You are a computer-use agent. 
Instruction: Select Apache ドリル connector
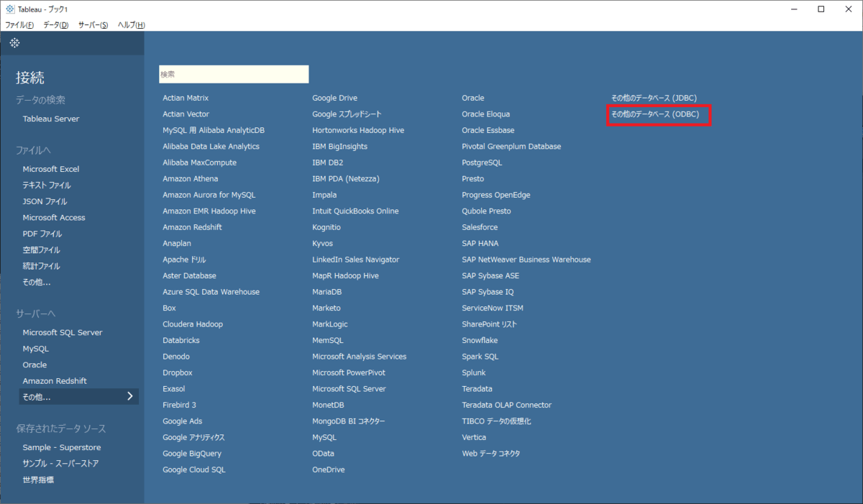(184, 260)
